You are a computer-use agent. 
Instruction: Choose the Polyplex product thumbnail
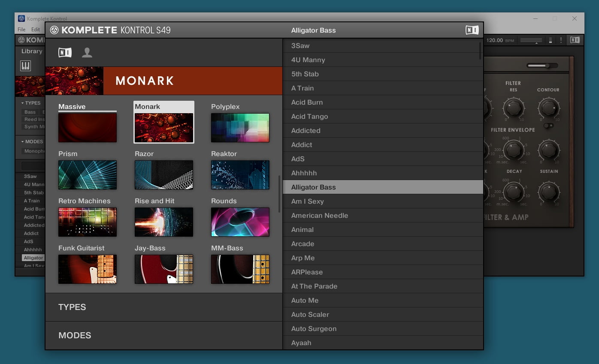coord(240,128)
